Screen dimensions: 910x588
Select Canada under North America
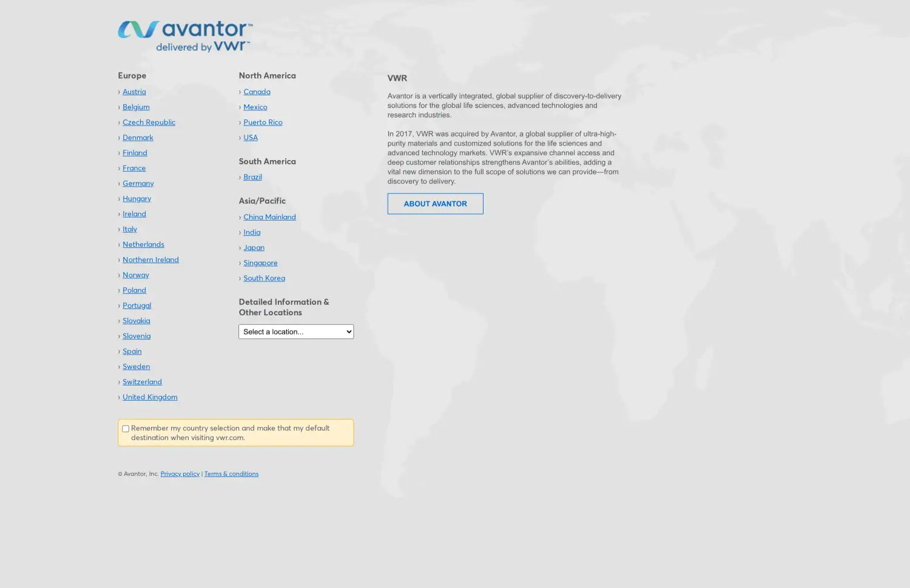click(257, 92)
